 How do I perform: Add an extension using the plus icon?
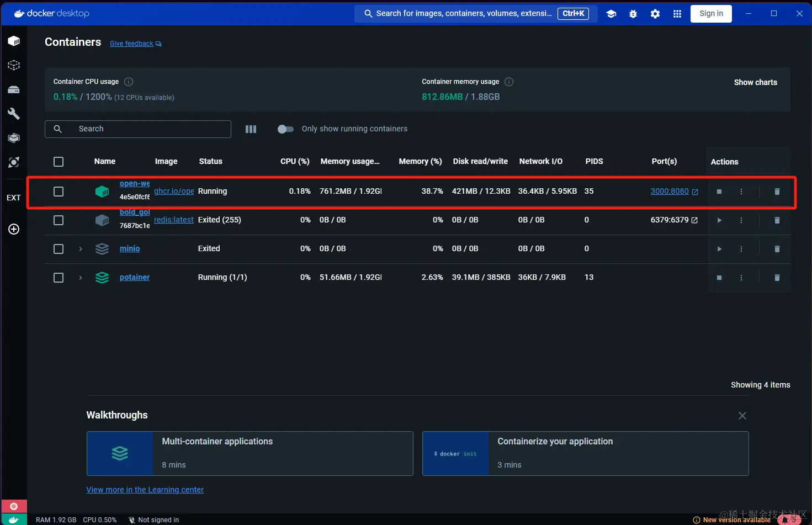pos(14,229)
